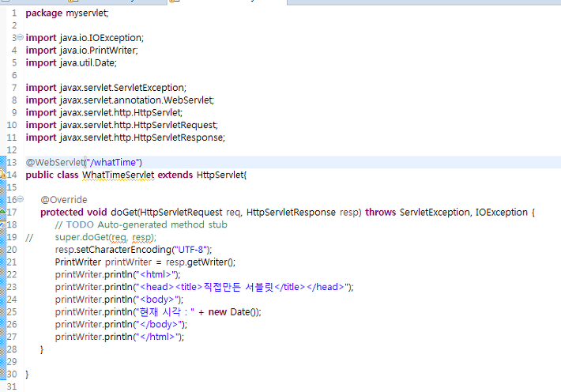
Task: Click the doGet method name on line 17
Action: [124, 213]
